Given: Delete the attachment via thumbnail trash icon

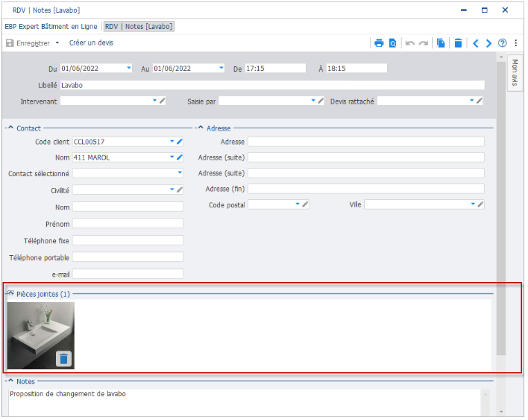Looking at the screenshot, I should [63, 359].
